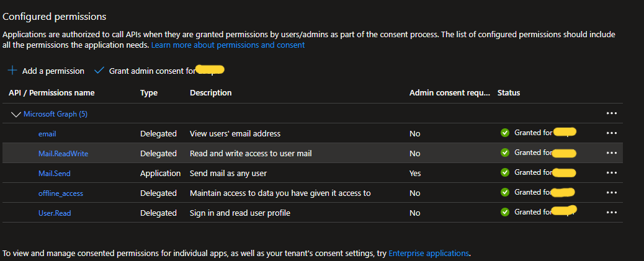
Task: Collapse the Microsoft Graph permissions group
Action: 16,114
